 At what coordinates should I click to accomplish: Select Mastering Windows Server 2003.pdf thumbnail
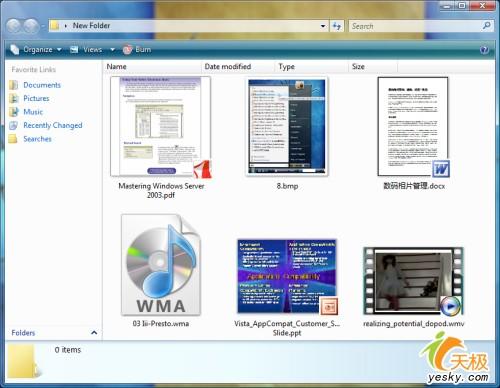pos(161,127)
